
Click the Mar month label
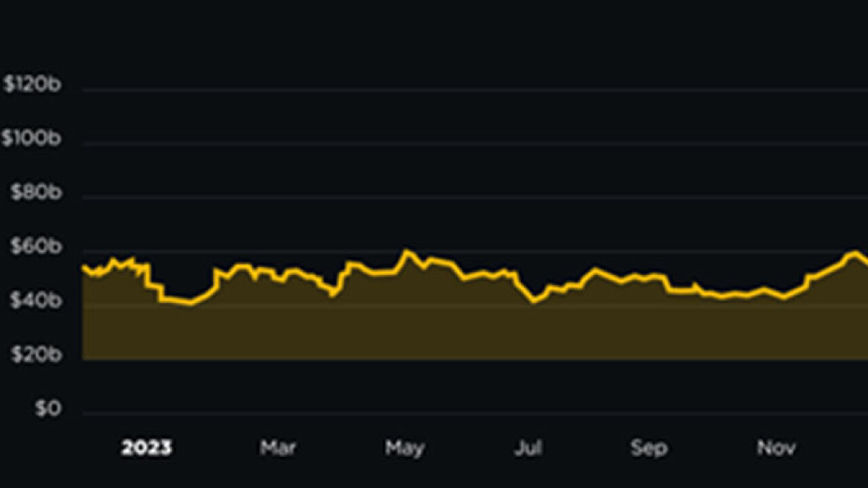(x=278, y=448)
